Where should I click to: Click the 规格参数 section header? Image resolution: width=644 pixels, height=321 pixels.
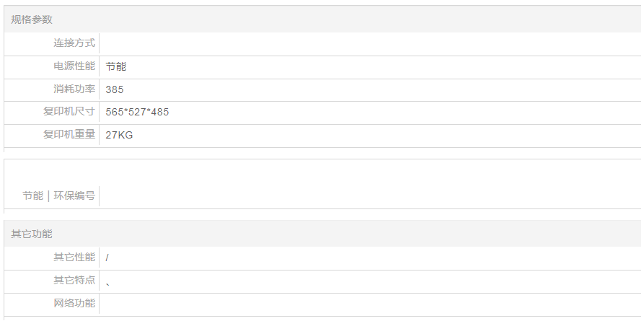[x=32, y=19]
